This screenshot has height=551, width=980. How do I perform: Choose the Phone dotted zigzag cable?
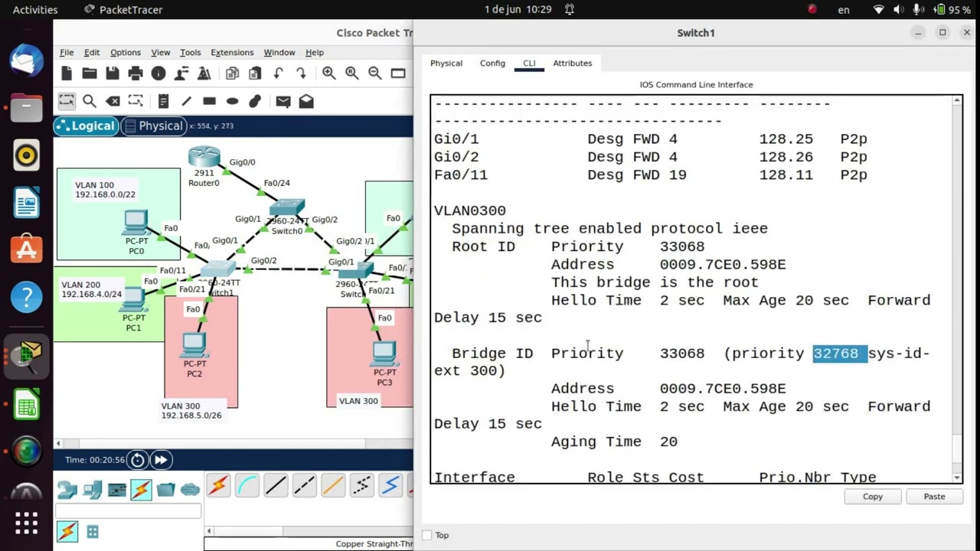tap(361, 485)
